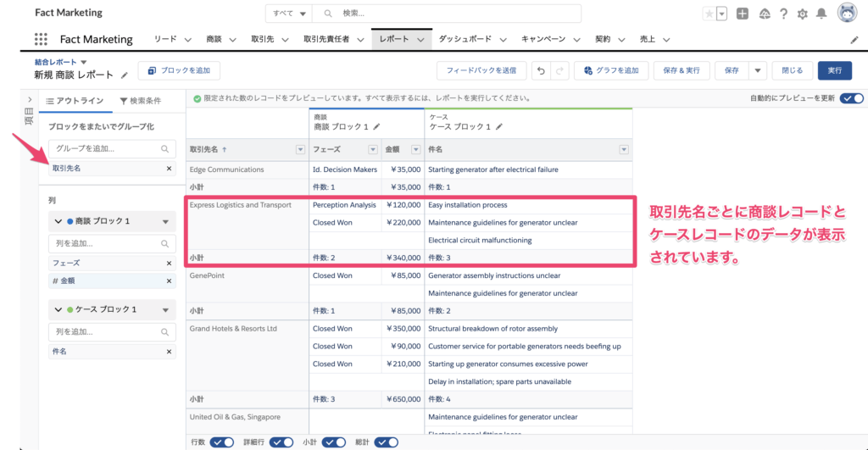Click the ブロックを追加 button
The width and height of the screenshot is (868, 450).
[x=179, y=71]
